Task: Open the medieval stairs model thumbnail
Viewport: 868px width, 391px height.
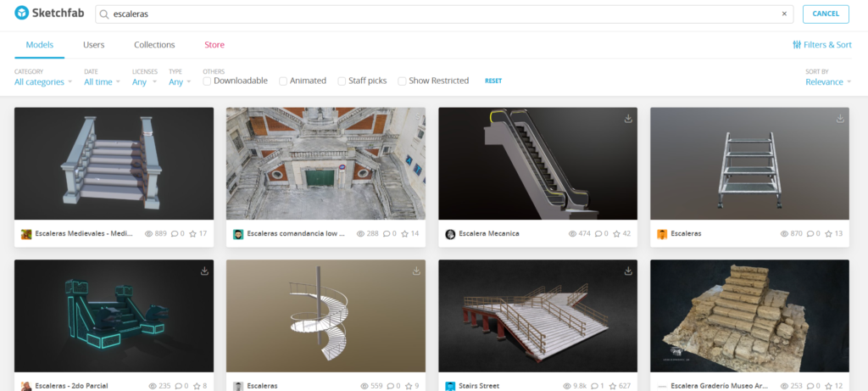Action: click(x=114, y=164)
